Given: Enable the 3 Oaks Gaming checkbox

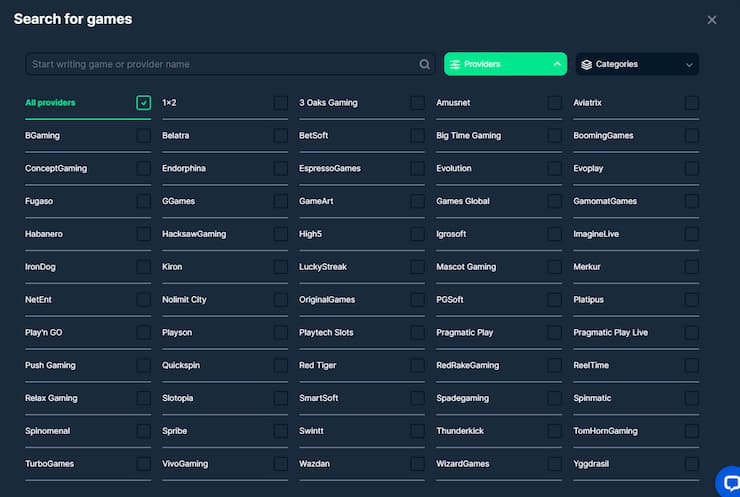Looking at the screenshot, I should click(x=418, y=102).
